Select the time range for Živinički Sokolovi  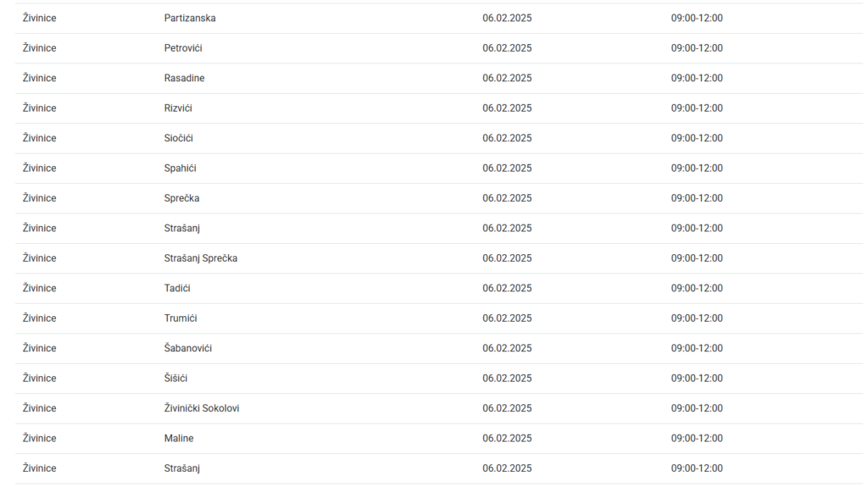(697, 408)
